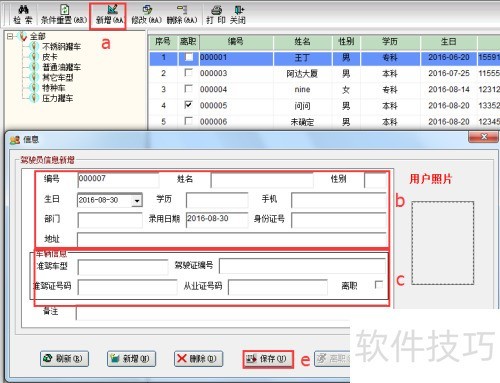Click the 删除 button in dialog
Image resolution: width=500 pixels, height=383 pixels.
click(198, 359)
